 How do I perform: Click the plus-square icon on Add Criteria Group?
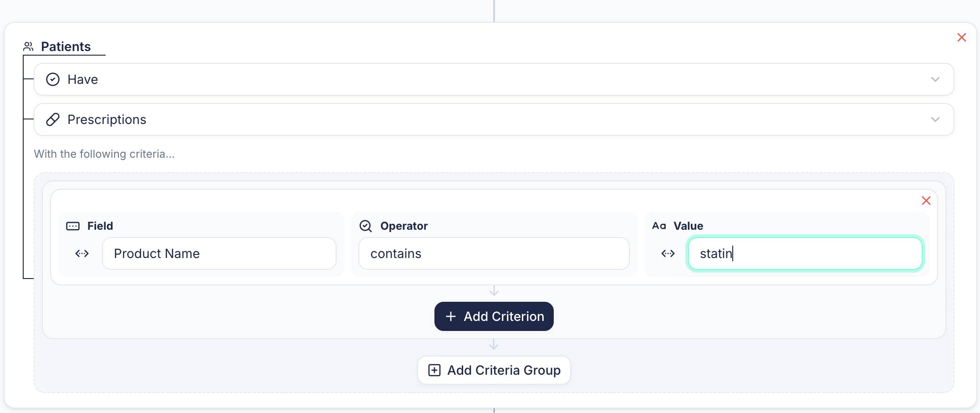(434, 370)
